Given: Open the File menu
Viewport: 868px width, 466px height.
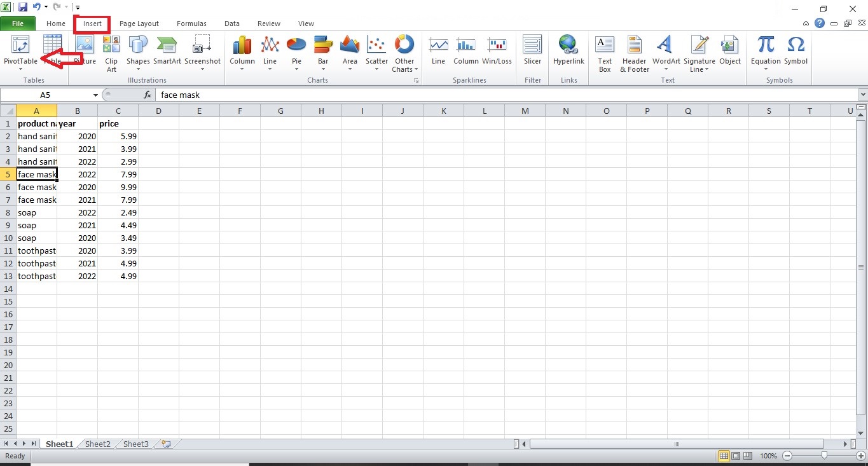Looking at the screenshot, I should coord(18,23).
